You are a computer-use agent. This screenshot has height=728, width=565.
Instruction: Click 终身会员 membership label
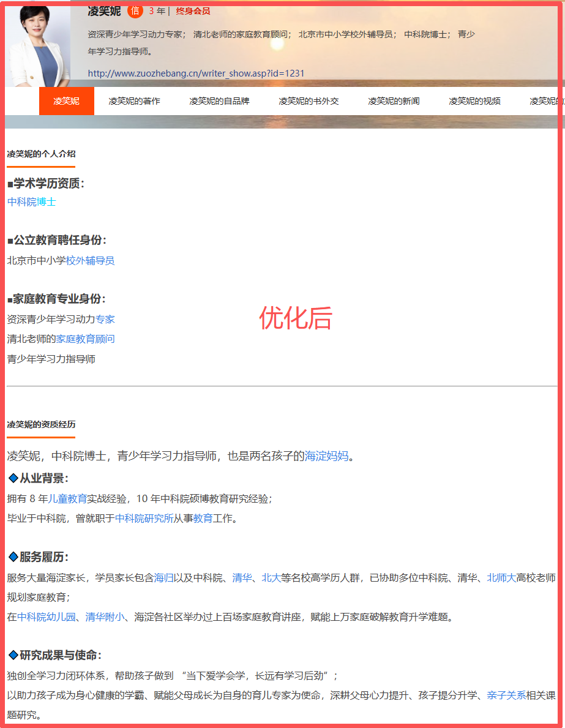193,11
